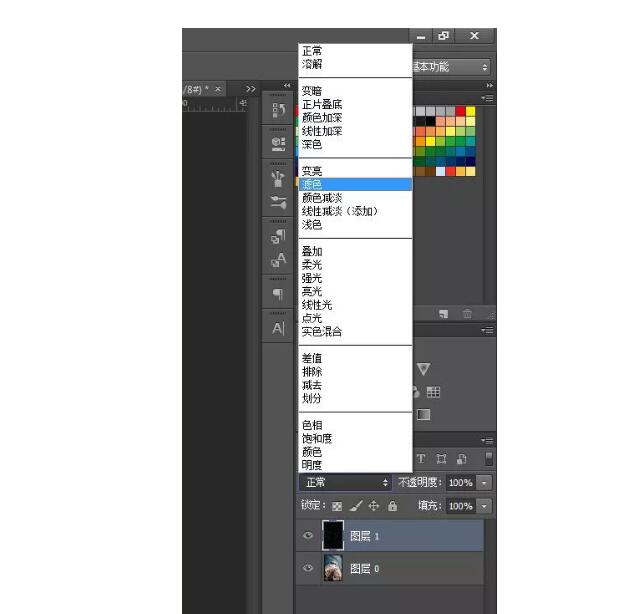
Task: Close the document tab with x
Action: 218,89
